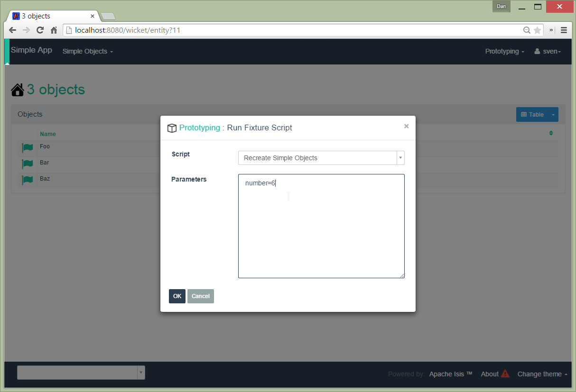Open the Chrome hamburger menu
The width and height of the screenshot is (576, 392).
pos(564,30)
